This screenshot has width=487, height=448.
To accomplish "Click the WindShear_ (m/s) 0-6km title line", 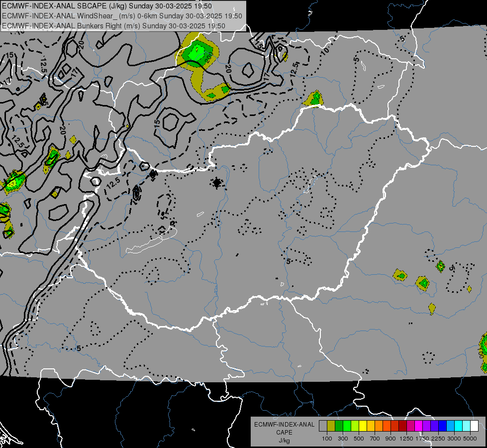I will tap(122, 16).
